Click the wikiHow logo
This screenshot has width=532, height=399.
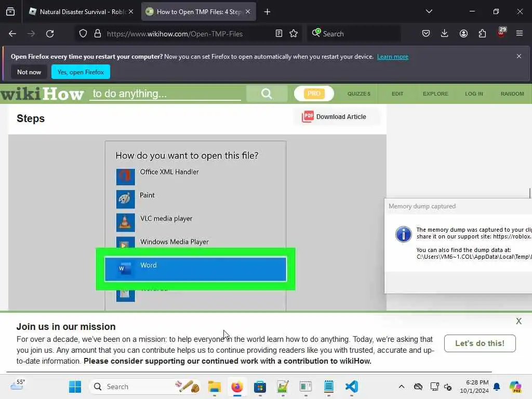click(42, 94)
